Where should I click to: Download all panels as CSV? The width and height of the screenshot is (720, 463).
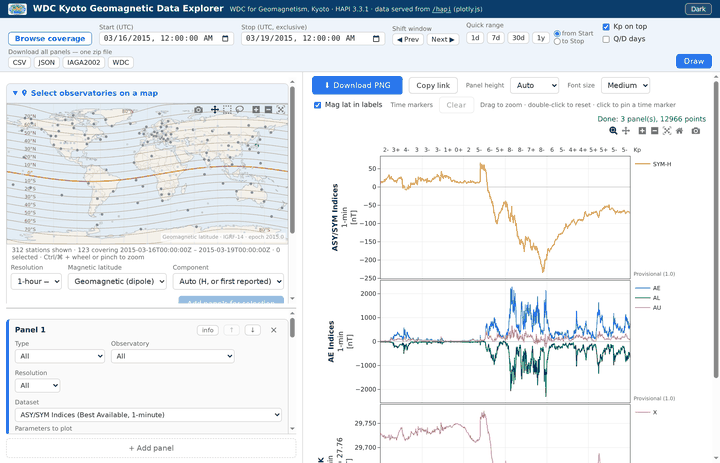point(19,62)
